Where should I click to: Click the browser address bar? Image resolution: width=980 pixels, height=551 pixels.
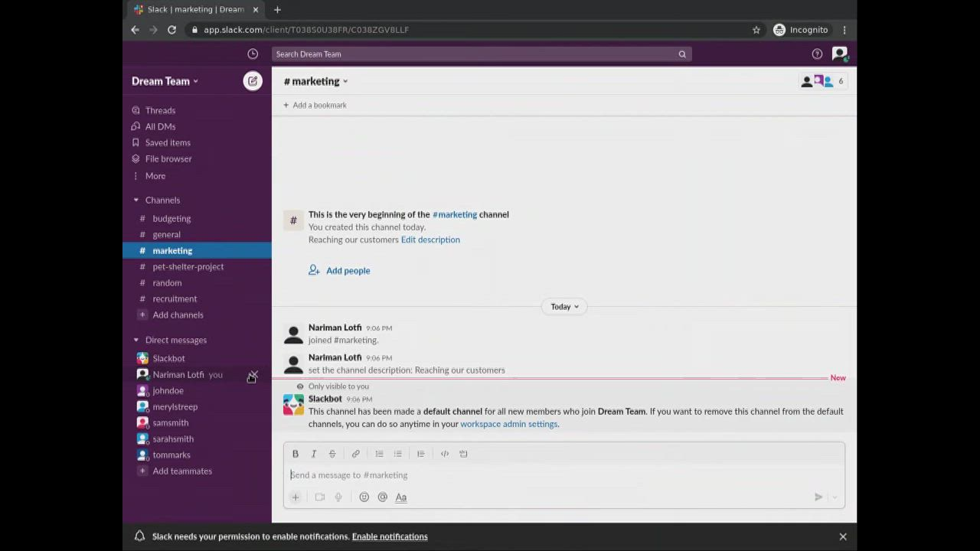pyautogui.click(x=465, y=30)
